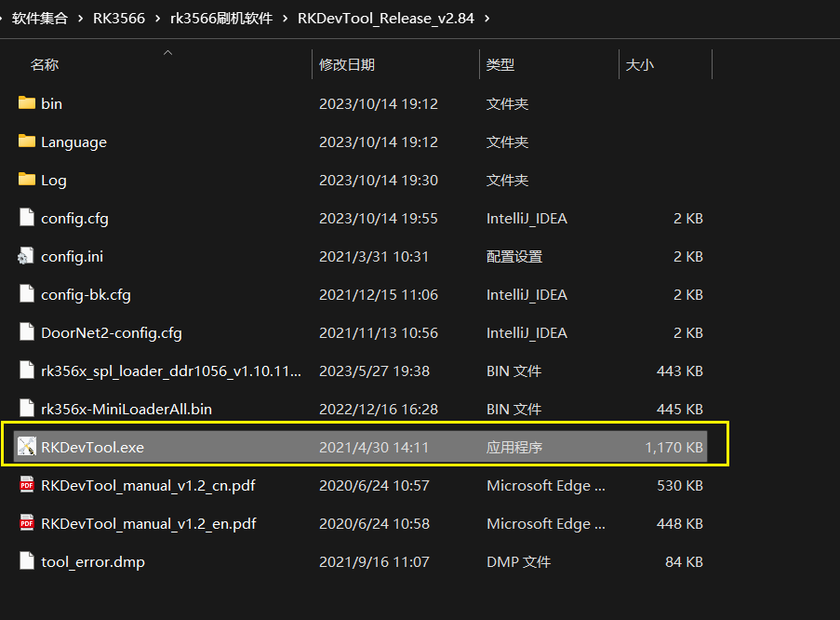Click 530 KB size of cn manual

[x=680, y=485]
